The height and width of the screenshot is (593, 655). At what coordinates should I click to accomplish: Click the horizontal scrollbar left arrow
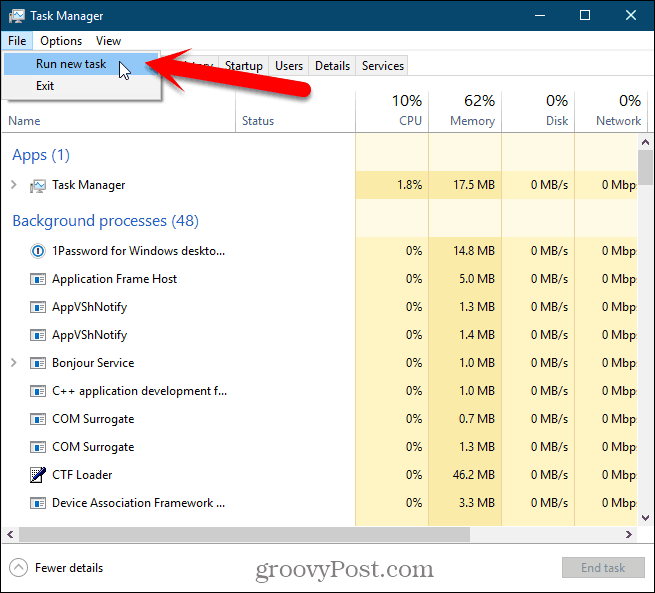10,534
